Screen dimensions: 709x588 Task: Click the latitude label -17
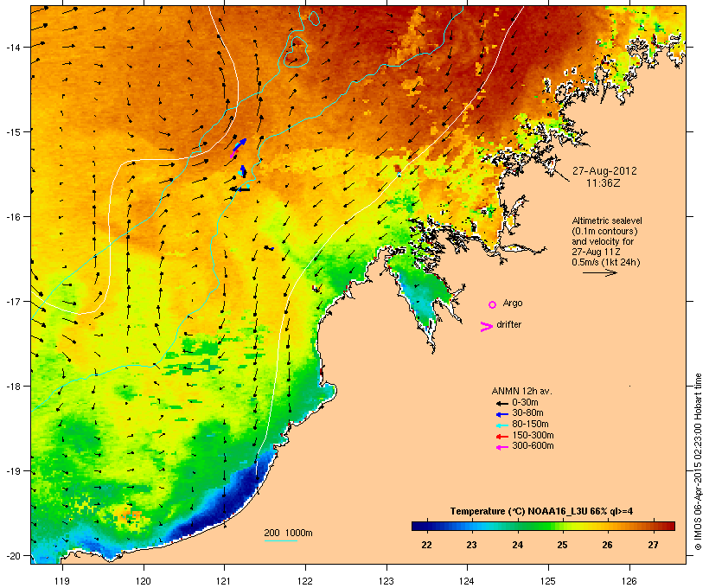tap(13, 301)
